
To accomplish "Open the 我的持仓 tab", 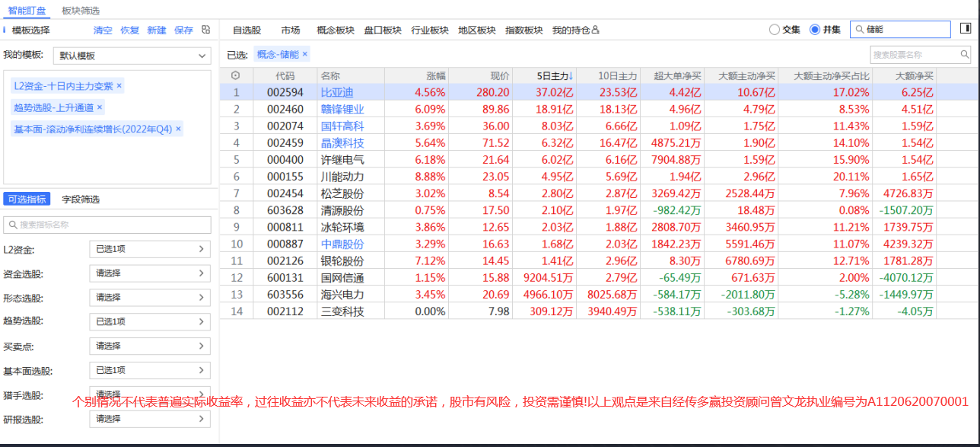I will coord(576,30).
